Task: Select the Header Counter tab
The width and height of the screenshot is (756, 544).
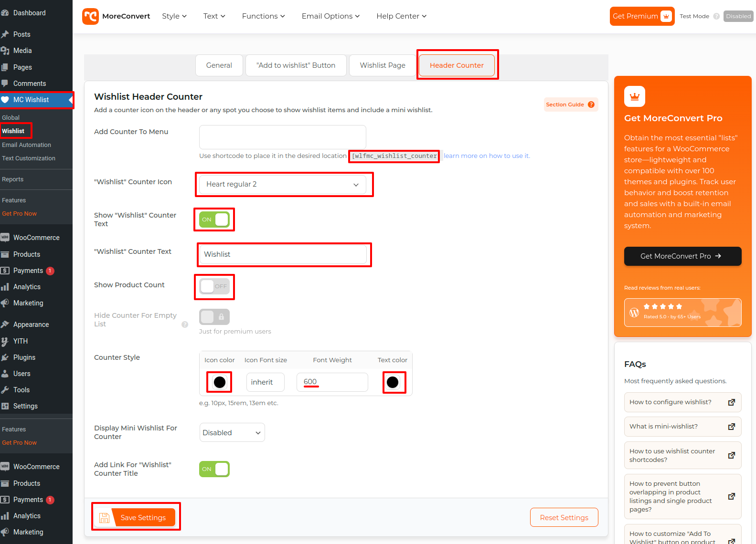Action: [457, 65]
